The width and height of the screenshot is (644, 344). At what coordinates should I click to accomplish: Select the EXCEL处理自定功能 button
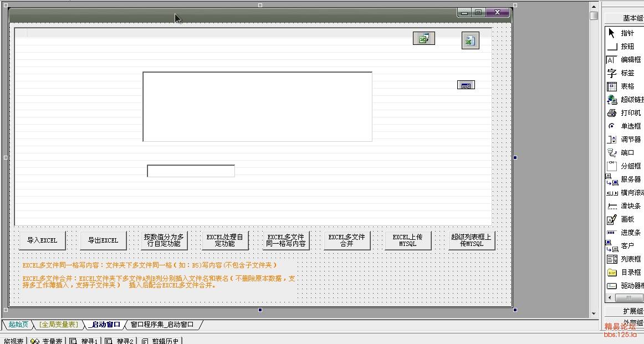pyautogui.click(x=225, y=240)
